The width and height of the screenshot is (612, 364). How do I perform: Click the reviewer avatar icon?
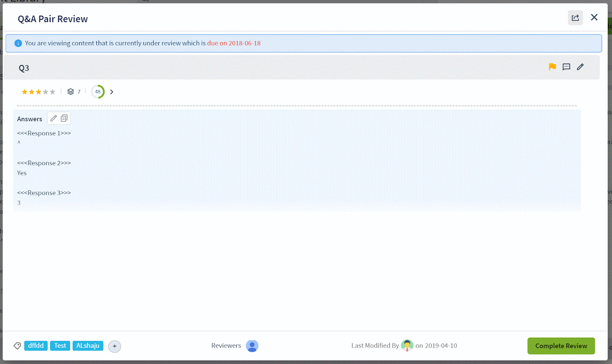click(252, 346)
